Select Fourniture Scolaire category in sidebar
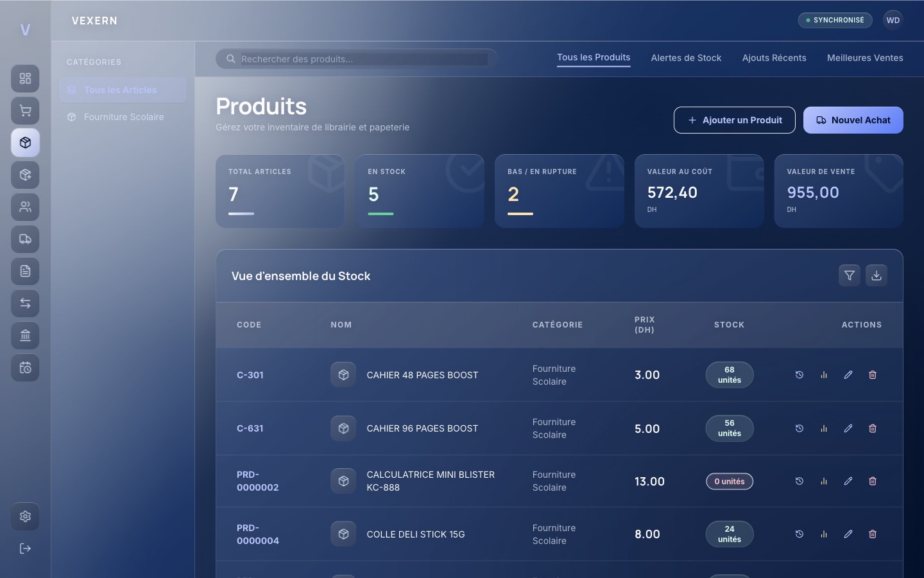The width and height of the screenshot is (924, 578). coord(123,117)
